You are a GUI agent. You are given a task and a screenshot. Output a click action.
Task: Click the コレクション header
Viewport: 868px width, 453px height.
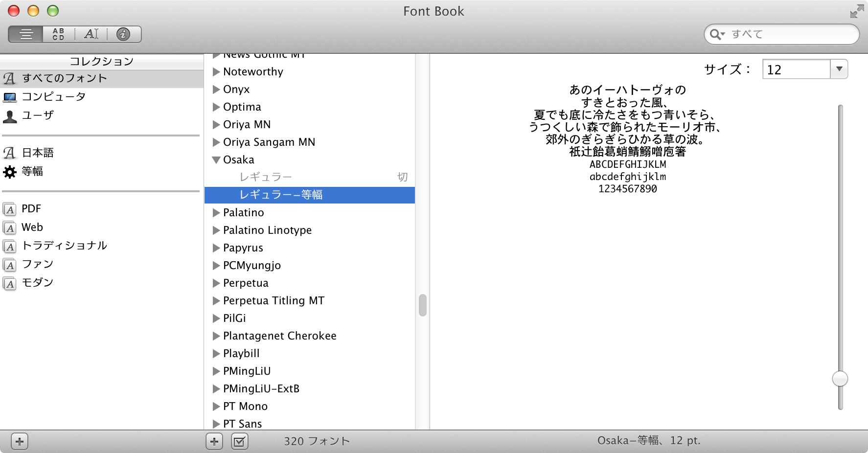pos(102,61)
